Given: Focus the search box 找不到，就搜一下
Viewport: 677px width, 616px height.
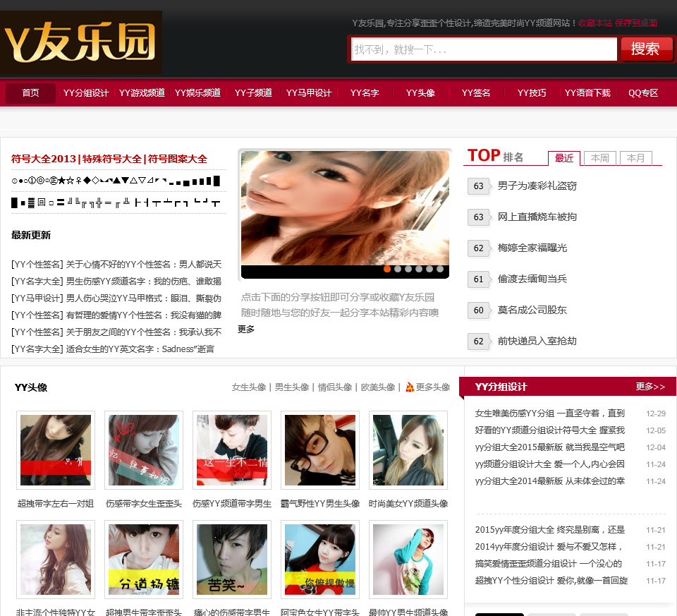Looking at the screenshot, I should coord(484,49).
